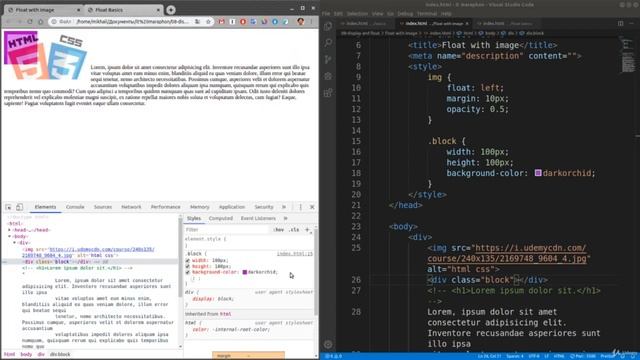Click the HTML CSS image on the page
The width and height of the screenshot is (640, 360).
pos(45,56)
